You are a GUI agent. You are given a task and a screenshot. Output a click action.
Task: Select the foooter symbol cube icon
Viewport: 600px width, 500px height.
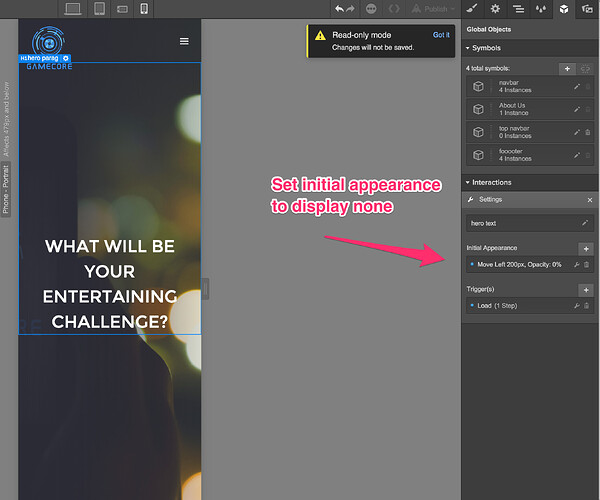pos(478,155)
